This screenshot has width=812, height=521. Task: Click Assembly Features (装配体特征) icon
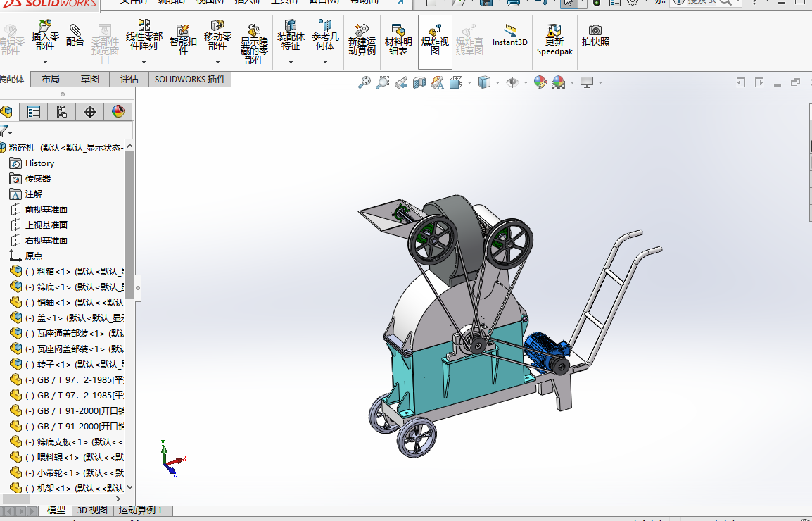[x=291, y=35]
